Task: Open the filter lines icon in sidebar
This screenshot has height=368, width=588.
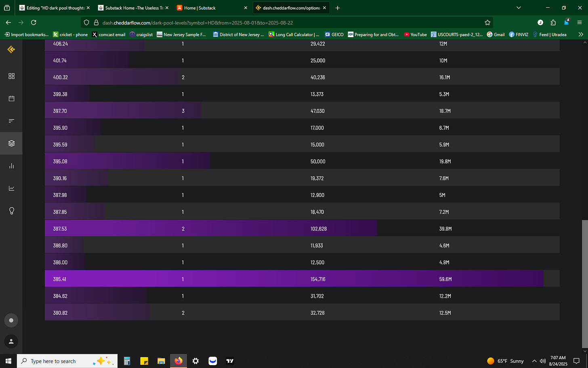Action: click(x=11, y=121)
